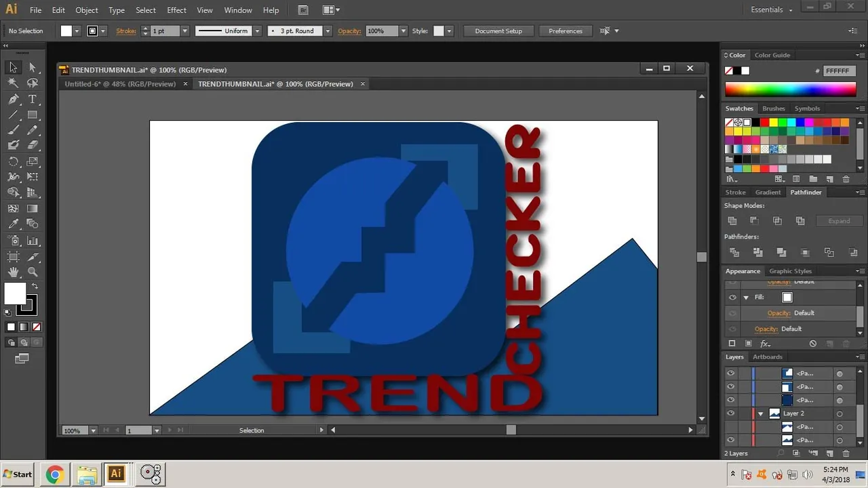Open zoom level 100% dropdown
Screen dimensions: 868x488
(94, 430)
